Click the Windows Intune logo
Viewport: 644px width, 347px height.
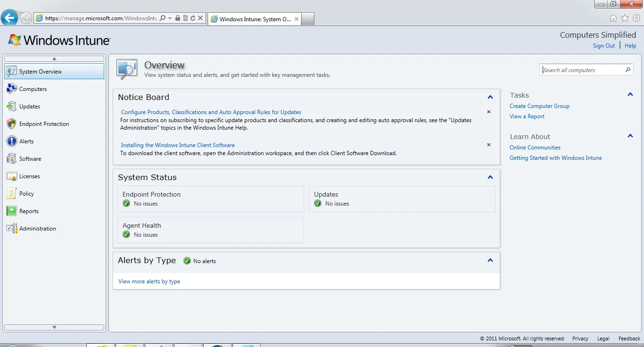pos(59,40)
